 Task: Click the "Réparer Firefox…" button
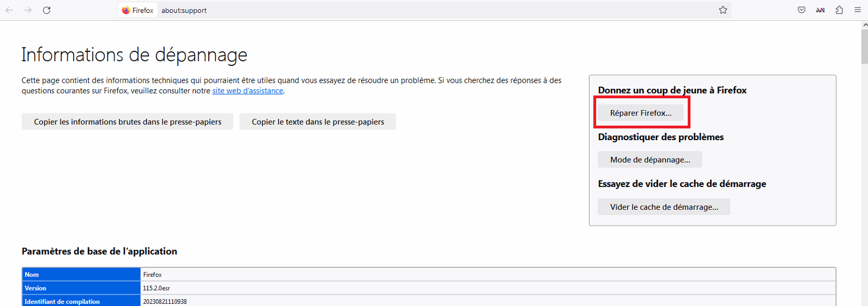click(641, 112)
